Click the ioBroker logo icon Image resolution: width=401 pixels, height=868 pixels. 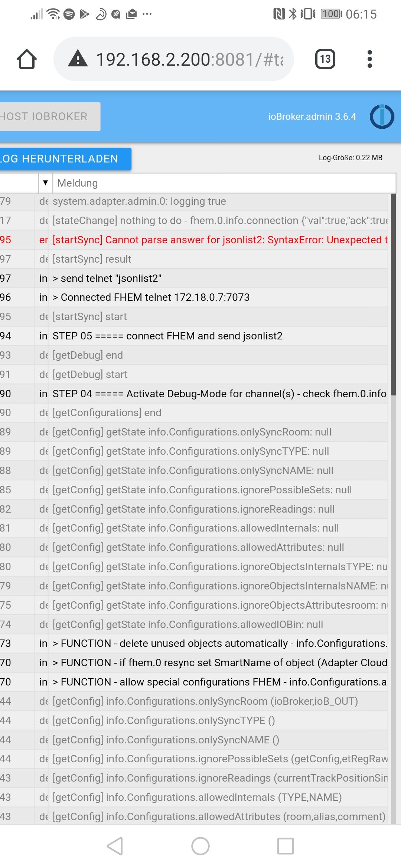coord(382,116)
